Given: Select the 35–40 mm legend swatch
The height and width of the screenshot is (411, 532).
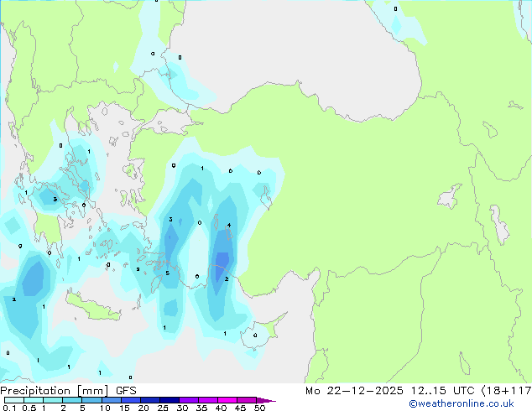Looking at the screenshot, I should point(208,400).
